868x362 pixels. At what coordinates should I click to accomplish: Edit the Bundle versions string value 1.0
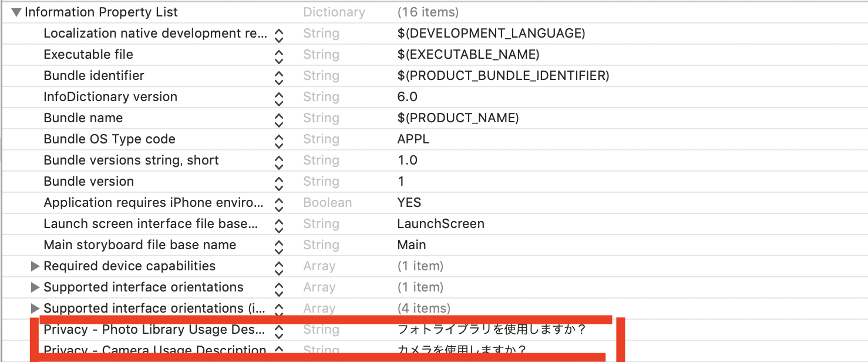click(x=405, y=160)
